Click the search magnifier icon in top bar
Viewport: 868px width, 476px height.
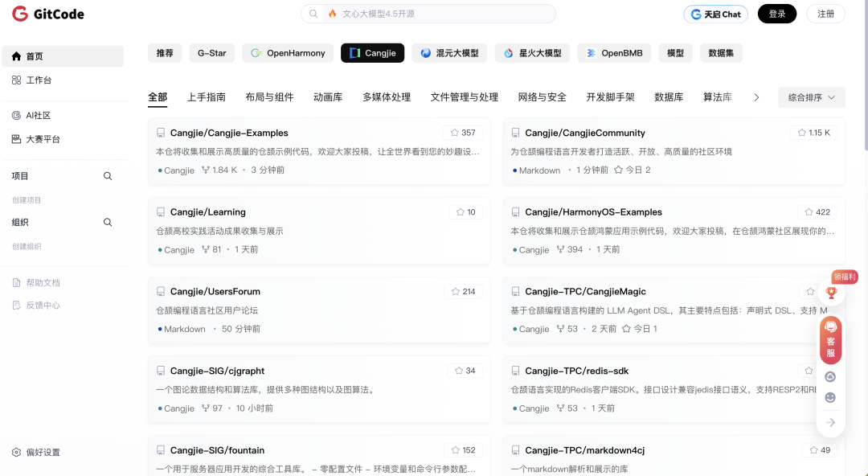[x=313, y=14]
